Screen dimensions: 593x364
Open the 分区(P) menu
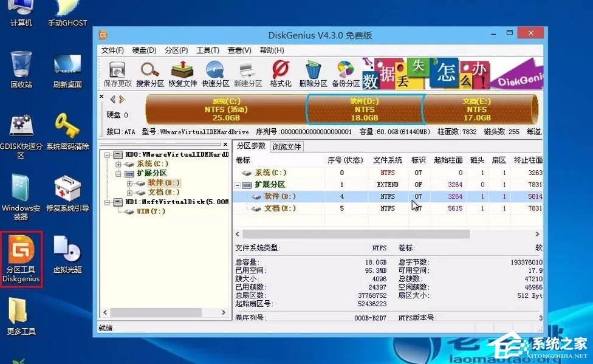[176, 50]
